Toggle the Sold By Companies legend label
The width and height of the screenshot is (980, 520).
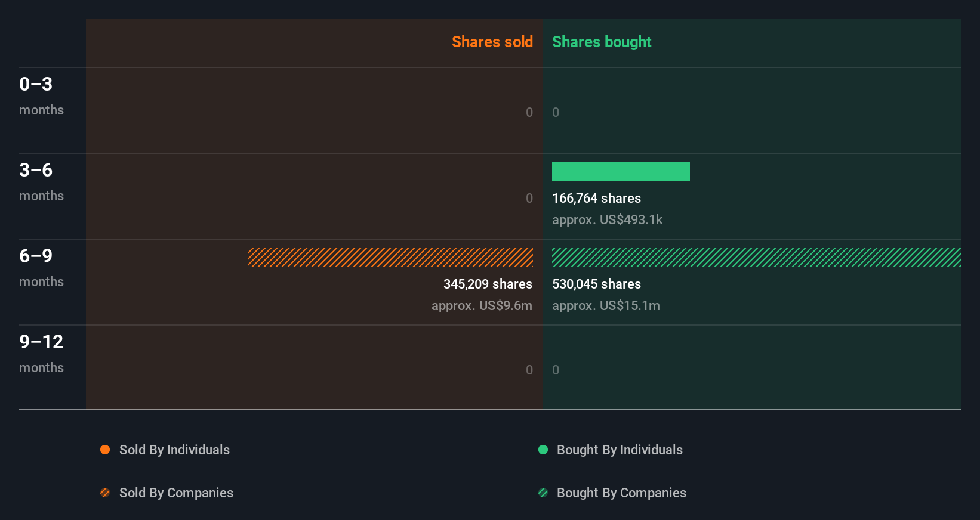[176, 493]
